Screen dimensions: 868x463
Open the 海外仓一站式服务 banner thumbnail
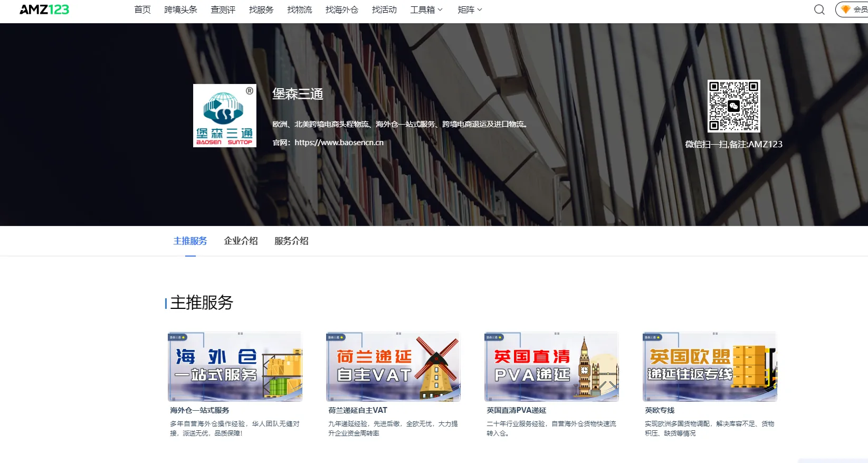tap(235, 367)
